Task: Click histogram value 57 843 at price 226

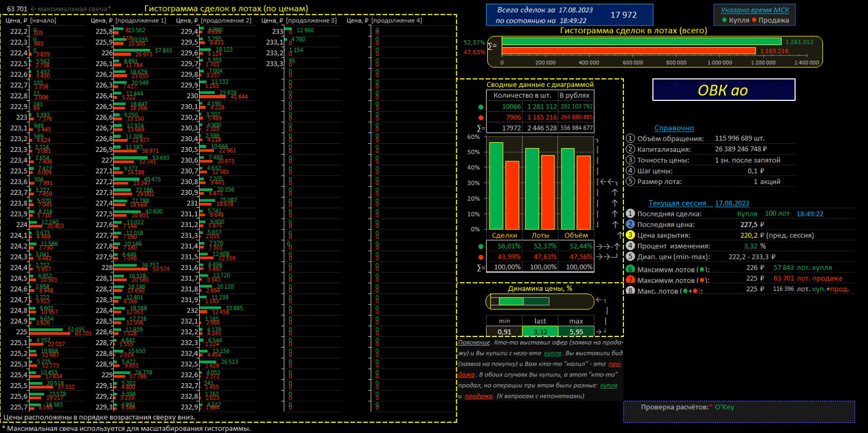Action: pyautogui.click(x=163, y=50)
